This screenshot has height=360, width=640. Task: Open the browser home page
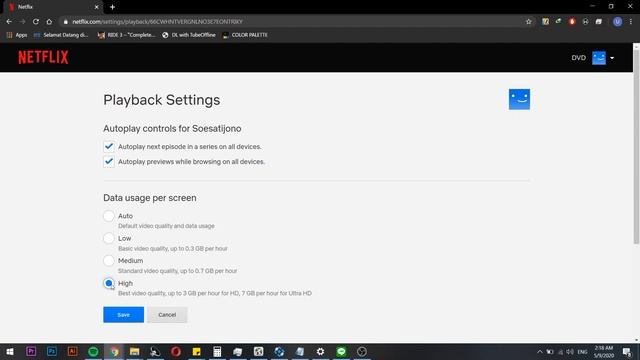[x=49, y=22]
